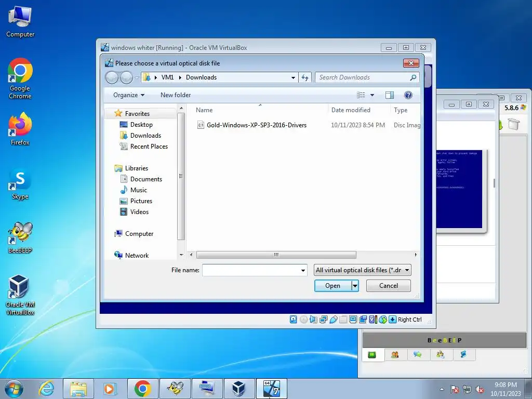Select the Computer desktop icon
The image size is (532, 399).
tap(20, 22)
